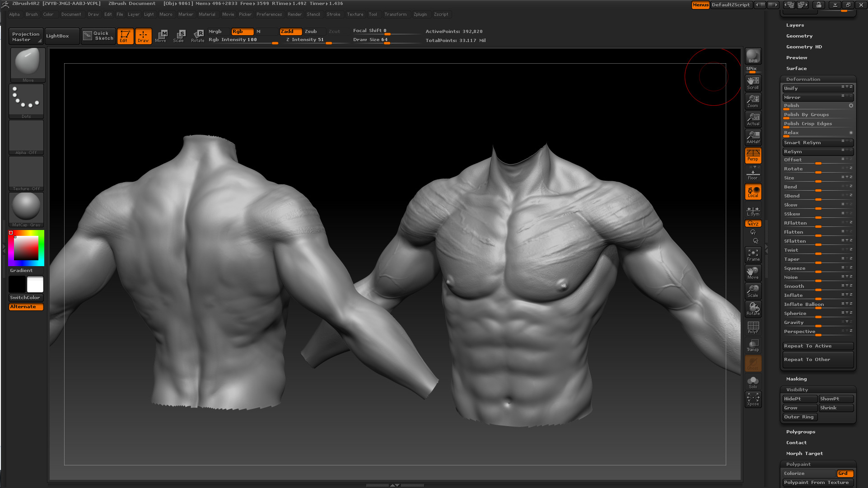Select the Scroll canvas icon

(753, 83)
